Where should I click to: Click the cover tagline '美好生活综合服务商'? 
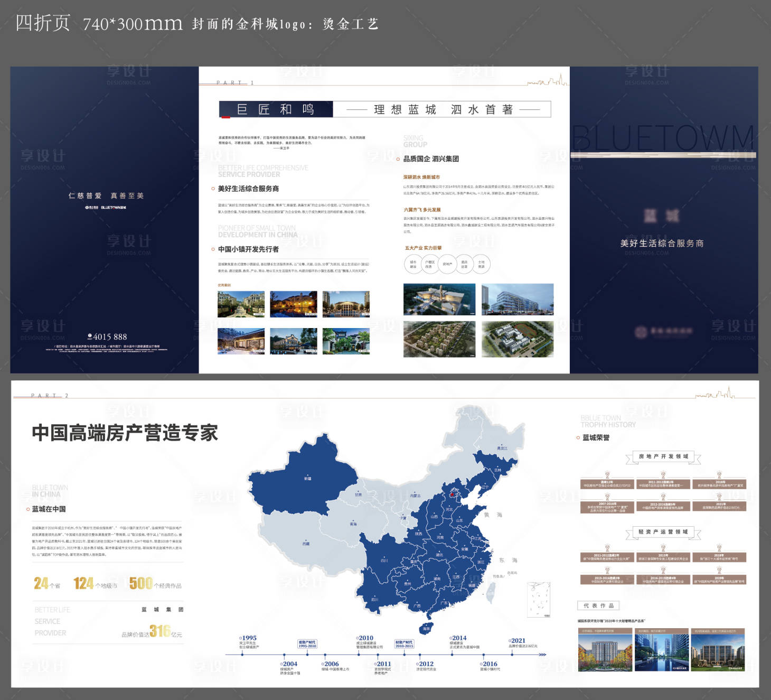[x=662, y=244]
